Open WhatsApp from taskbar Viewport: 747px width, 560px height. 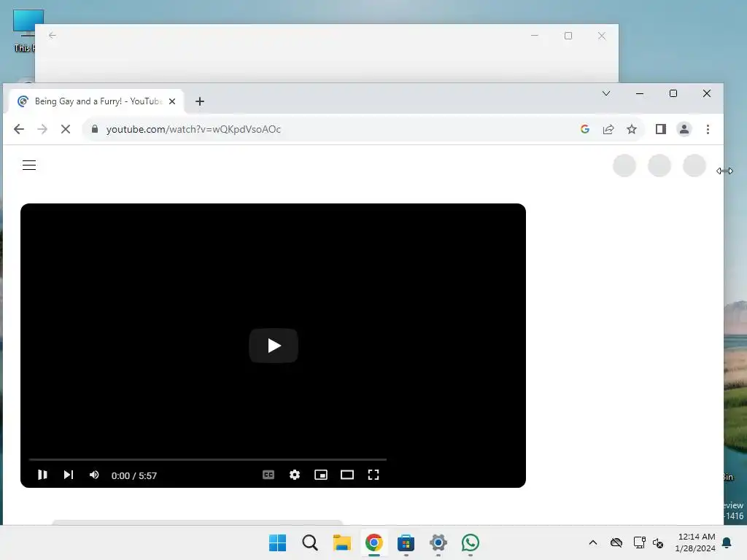[471, 542]
